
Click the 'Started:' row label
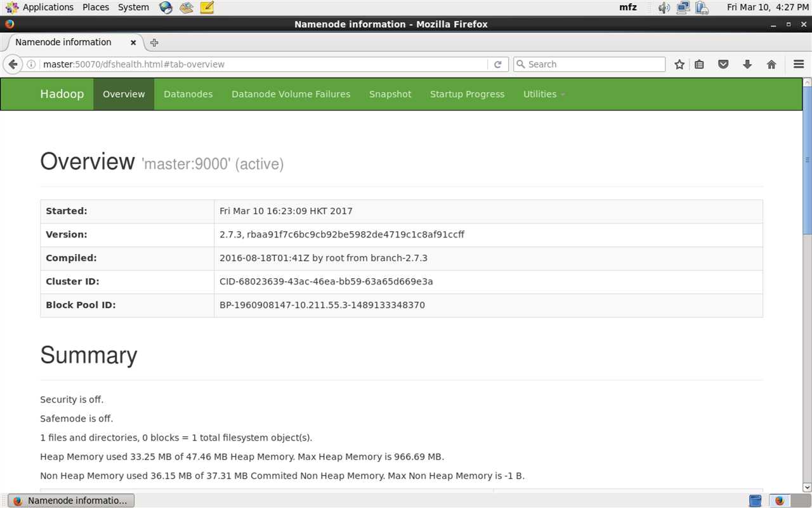[x=67, y=211]
